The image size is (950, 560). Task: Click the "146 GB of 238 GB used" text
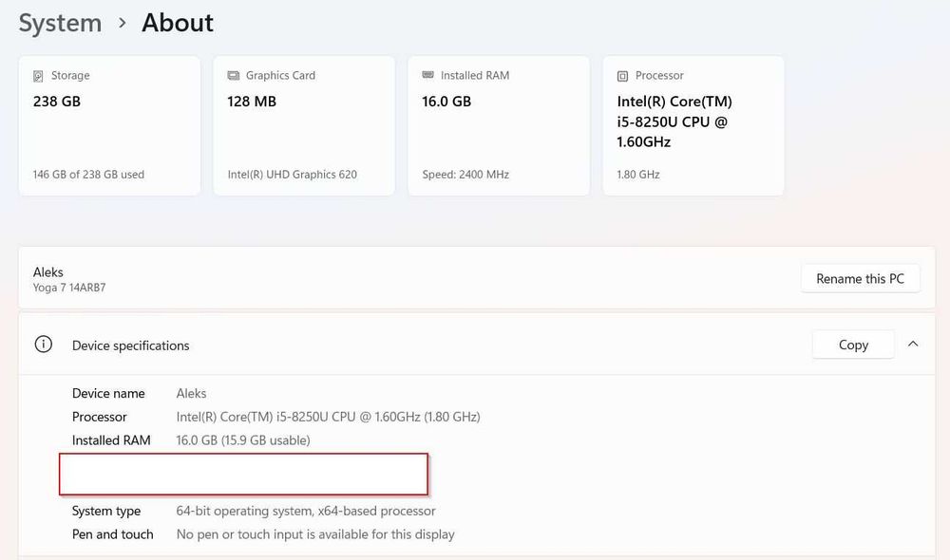tap(89, 175)
